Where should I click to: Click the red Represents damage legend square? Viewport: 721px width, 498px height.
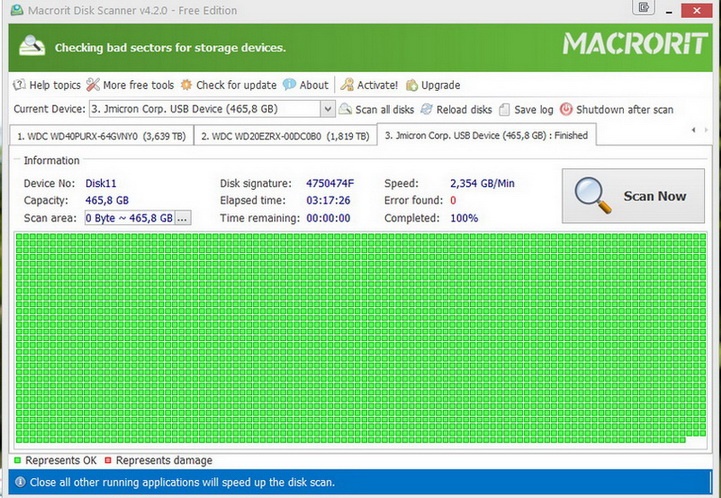108,460
